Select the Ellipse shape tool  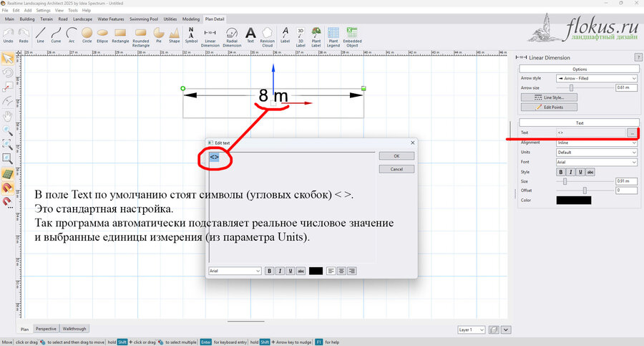pyautogui.click(x=102, y=35)
